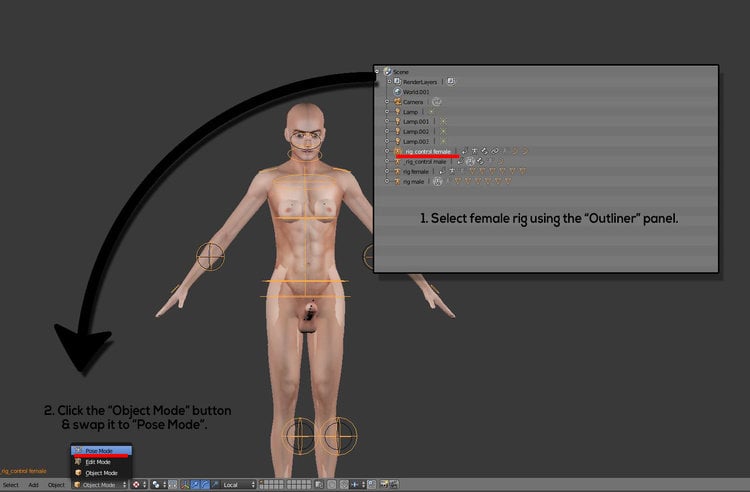Click the first mesh triangle in rig female row
The width and height of the screenshot is (750, 492).
coord(473,171)
